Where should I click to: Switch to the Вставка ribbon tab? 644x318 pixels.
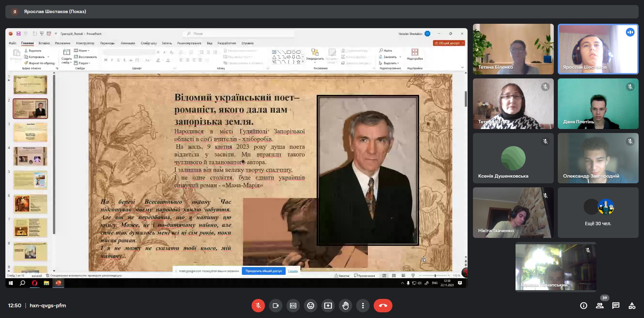44,43
